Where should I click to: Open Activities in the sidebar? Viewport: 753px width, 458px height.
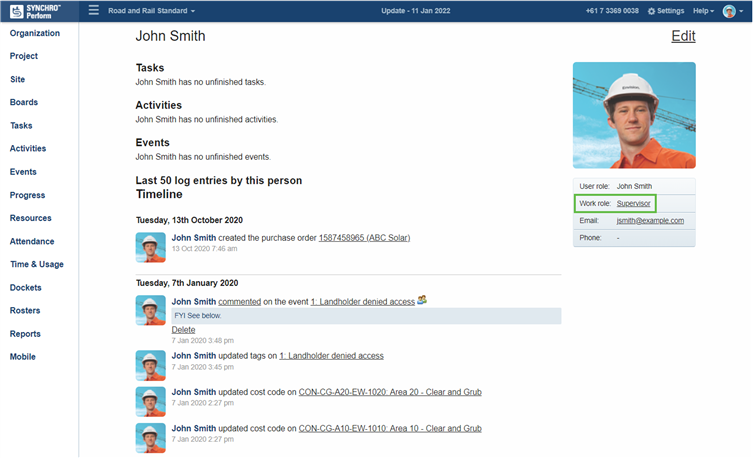(x=28, y=148)
